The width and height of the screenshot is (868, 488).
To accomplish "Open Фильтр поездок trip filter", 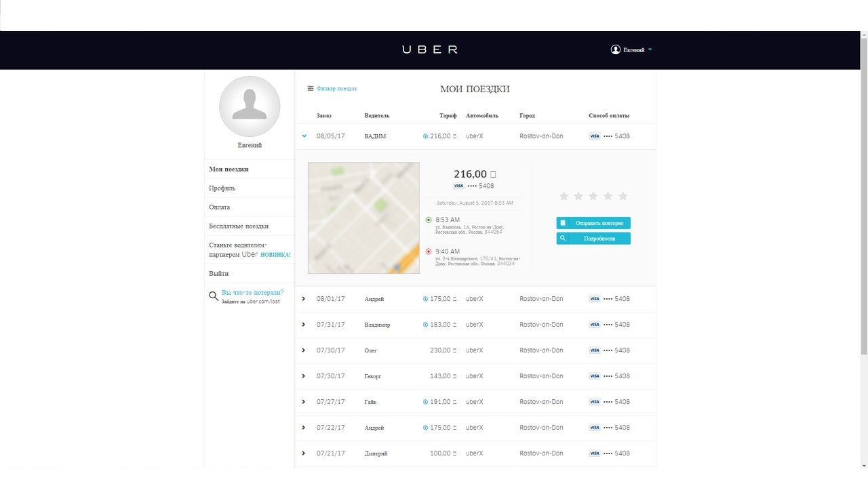I will pyautogui.click(x=336, y=89).
